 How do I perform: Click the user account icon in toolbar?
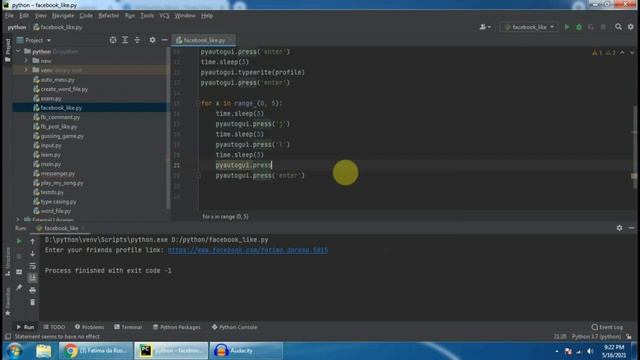483,27
